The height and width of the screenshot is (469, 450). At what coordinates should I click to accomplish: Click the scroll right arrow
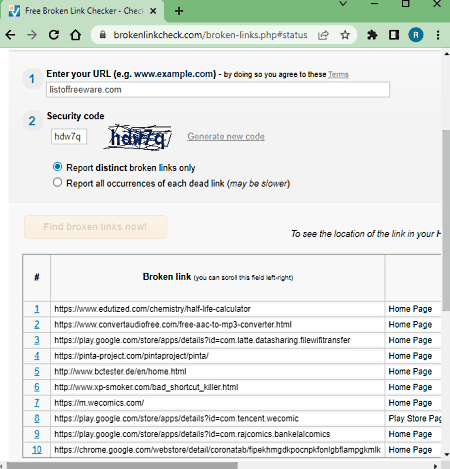point(435,466)
